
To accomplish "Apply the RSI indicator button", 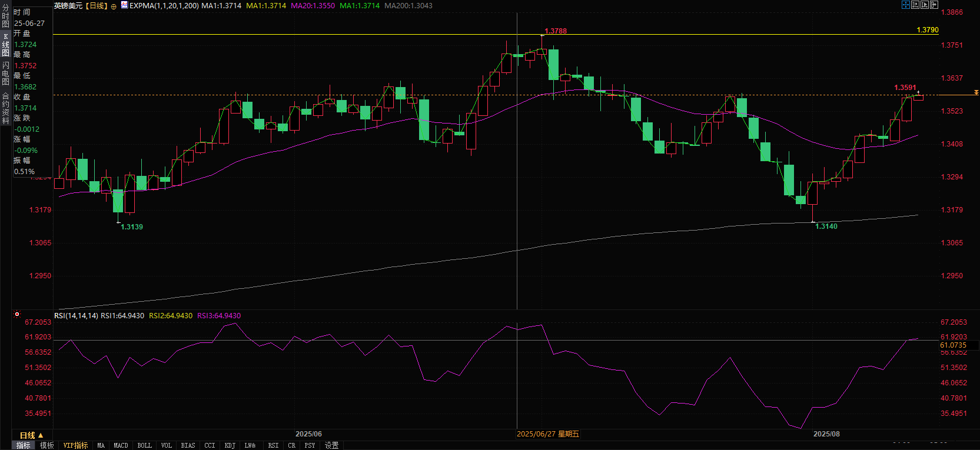I will [273, 445].
